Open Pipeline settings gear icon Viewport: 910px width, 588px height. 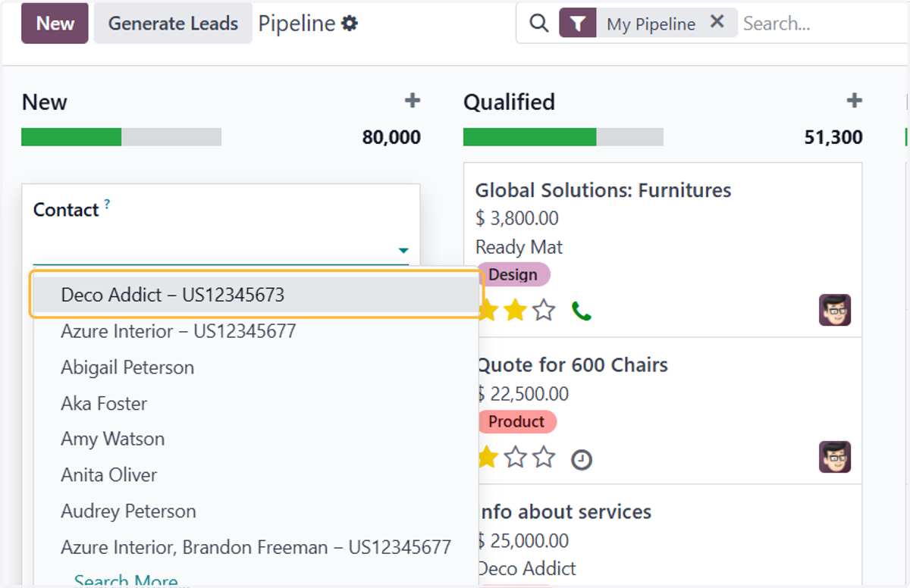350,23
